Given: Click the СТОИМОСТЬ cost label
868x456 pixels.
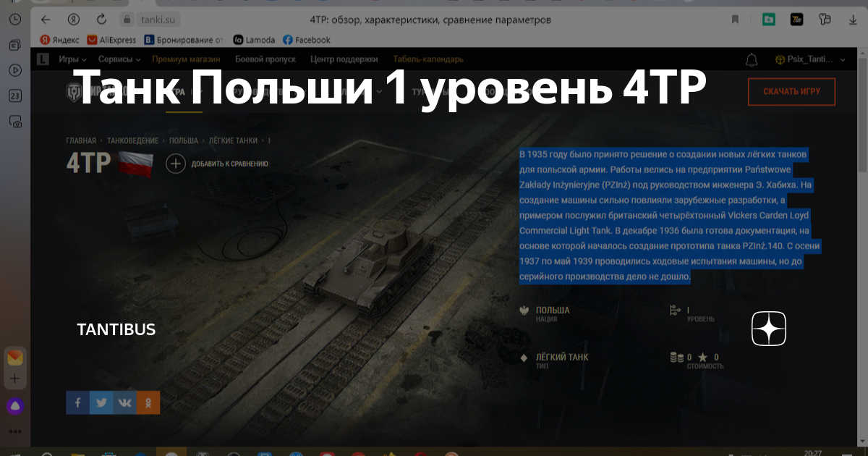Looking at the screenshot, I should 705,366.
